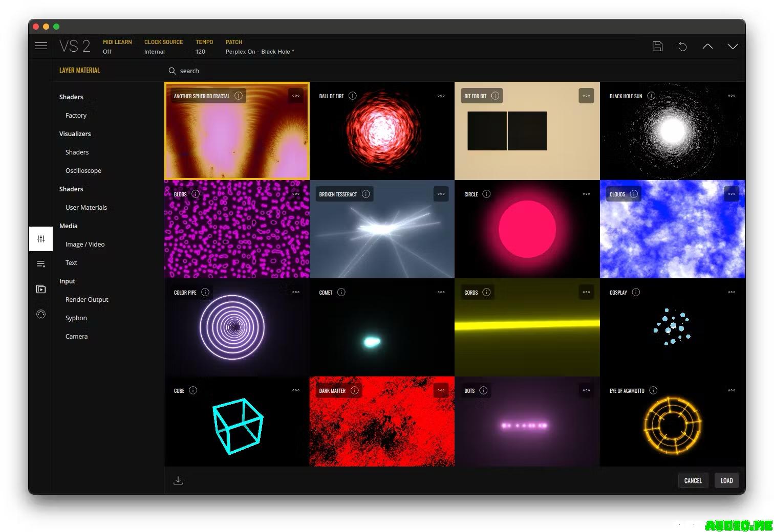Show info for Ball of Fire shader
Screen dimensions: 774x532
click(352, 96)
